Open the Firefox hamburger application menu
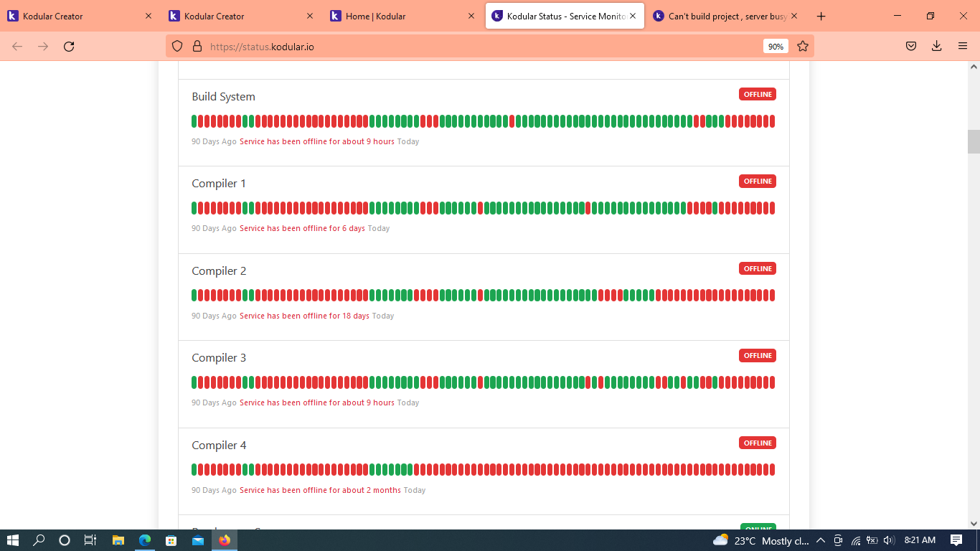Image resolution: width=980 pixels, height=551 pixels. click(x=963, y=47)
